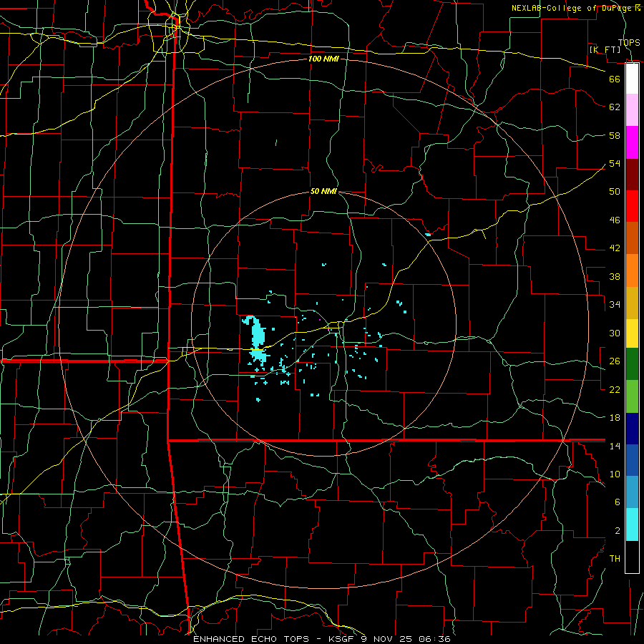Screen dimensions: 644x644
Task: Click the medium blue 18 kft swatch
Action: tap(632, 460)
